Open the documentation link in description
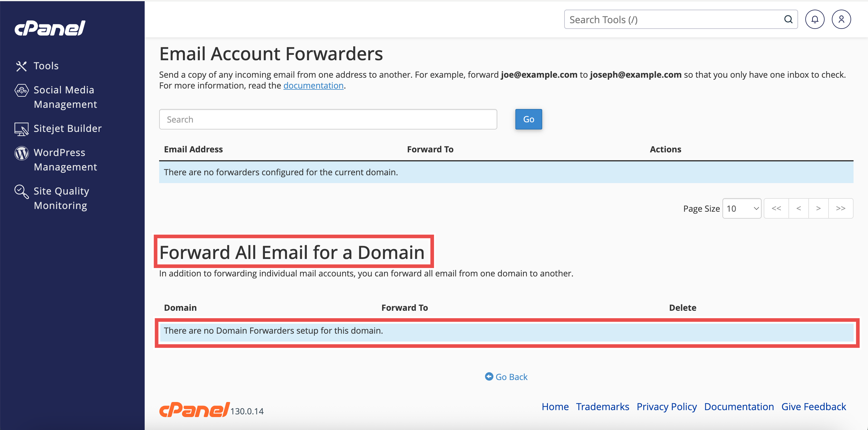 [313, 86]
